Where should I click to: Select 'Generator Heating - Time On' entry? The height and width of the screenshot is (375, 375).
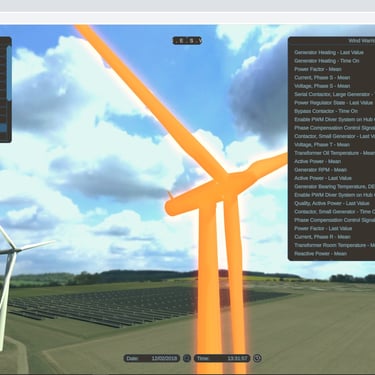point(327,61)
